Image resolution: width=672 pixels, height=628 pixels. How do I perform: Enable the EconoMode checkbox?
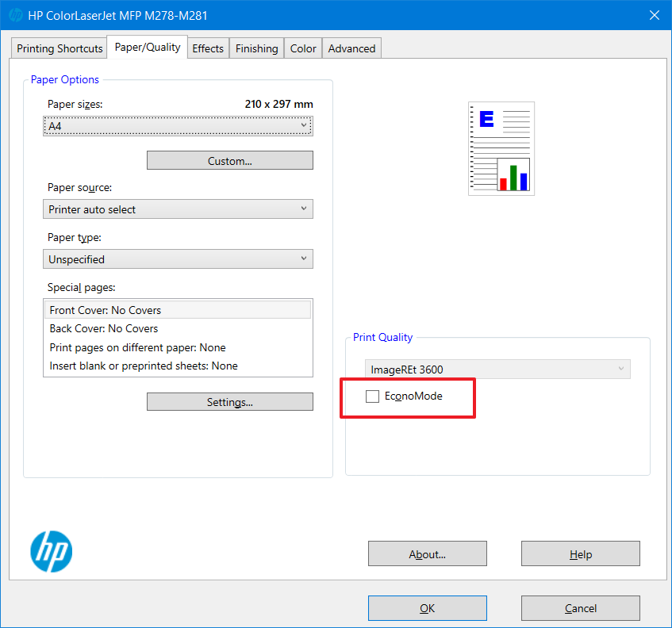pos(372,396)
